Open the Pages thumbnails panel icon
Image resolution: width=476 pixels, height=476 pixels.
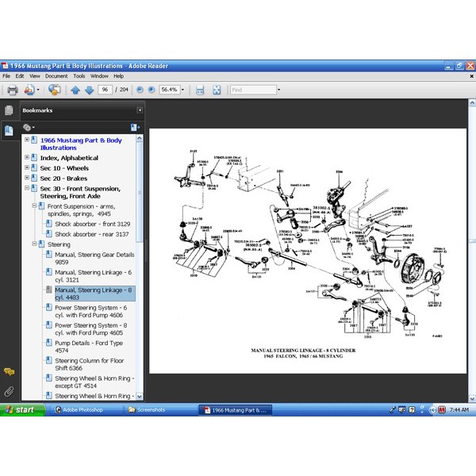(9, 110)
